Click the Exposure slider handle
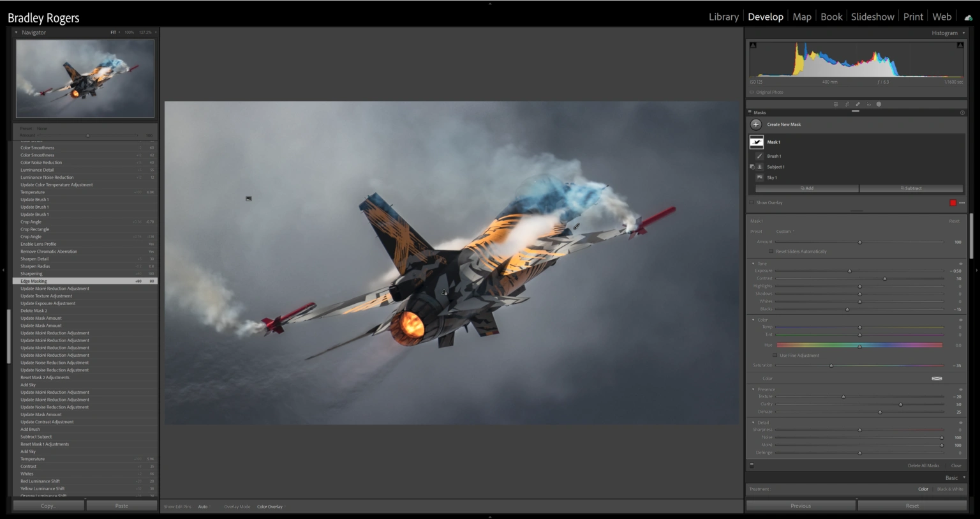This screenshot has width=980, height=519. [849, 271]
